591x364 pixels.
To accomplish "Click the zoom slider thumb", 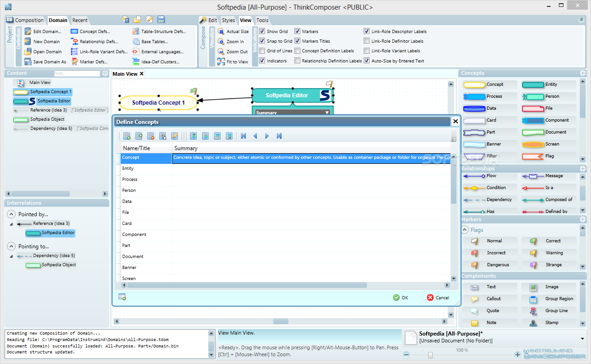I will tap(430, 355).
